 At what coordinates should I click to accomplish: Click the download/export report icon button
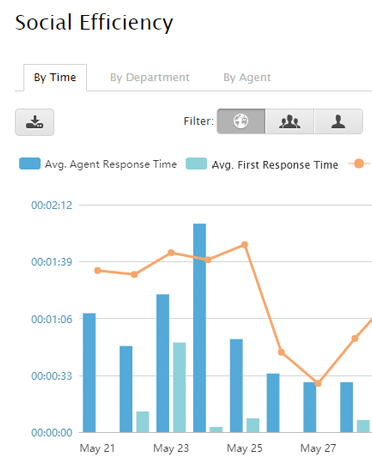[34, 122]
